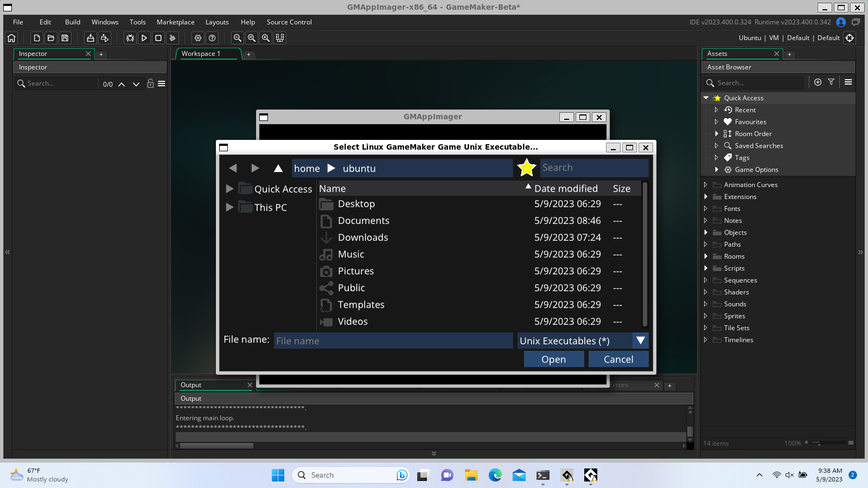The image size is (868, 488).
Task: Expand the Objects folder
Action: click(706, 233)
